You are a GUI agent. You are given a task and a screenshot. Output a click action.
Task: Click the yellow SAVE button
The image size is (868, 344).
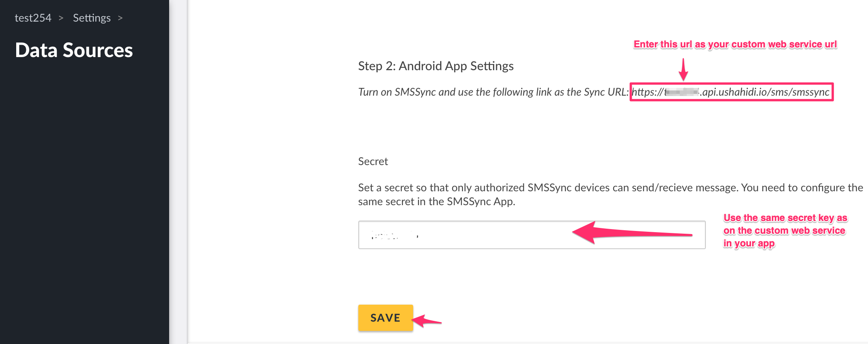[x=385, y=318]
